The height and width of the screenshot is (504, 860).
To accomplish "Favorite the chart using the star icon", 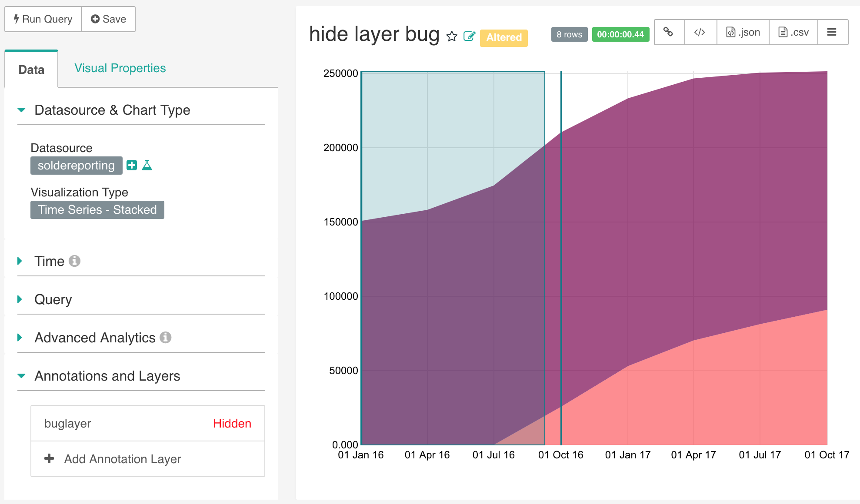I will 451,36.
